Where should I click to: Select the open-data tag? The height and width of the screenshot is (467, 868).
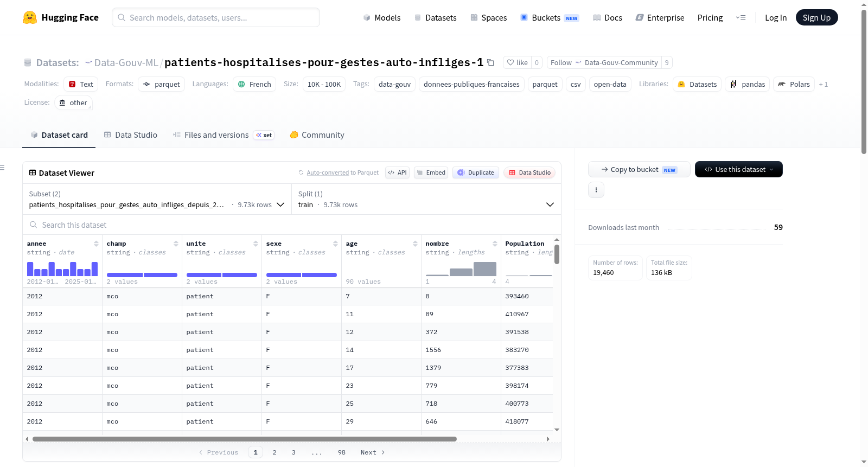click(610, 84)
